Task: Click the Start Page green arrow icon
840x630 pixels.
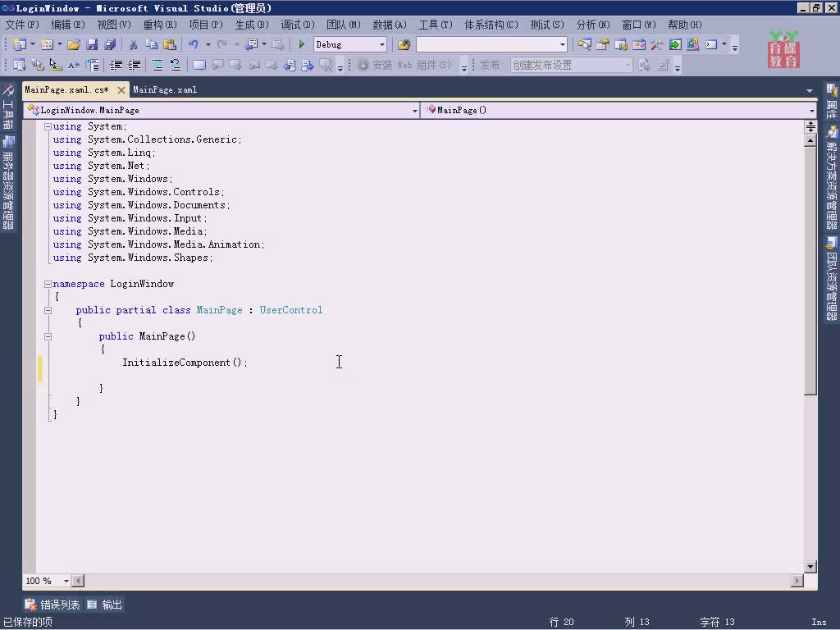Action: point(675,44)
